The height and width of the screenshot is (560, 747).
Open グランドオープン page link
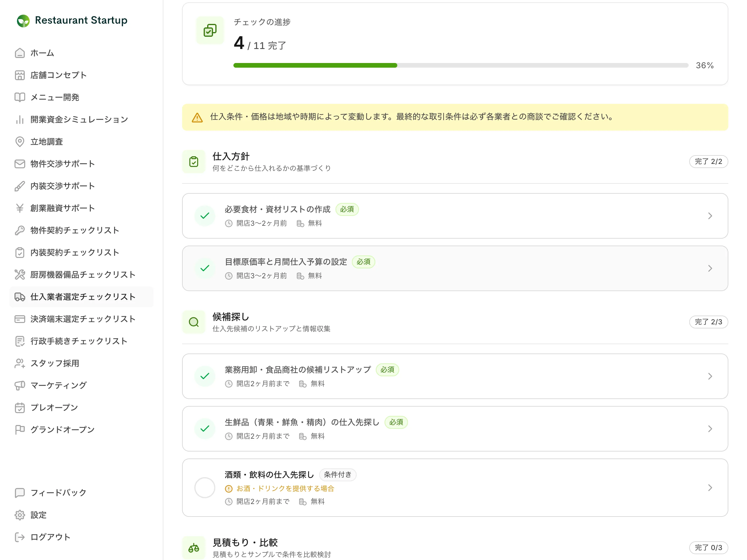click(81, 430)
